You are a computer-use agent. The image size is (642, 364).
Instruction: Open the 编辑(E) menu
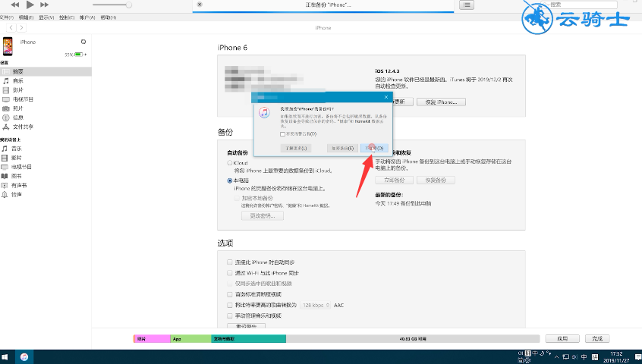tap(26, 17)
